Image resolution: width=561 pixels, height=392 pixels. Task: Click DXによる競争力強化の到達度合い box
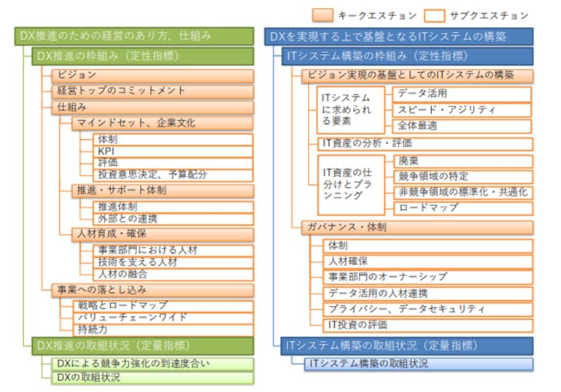[x=152, y=363]
